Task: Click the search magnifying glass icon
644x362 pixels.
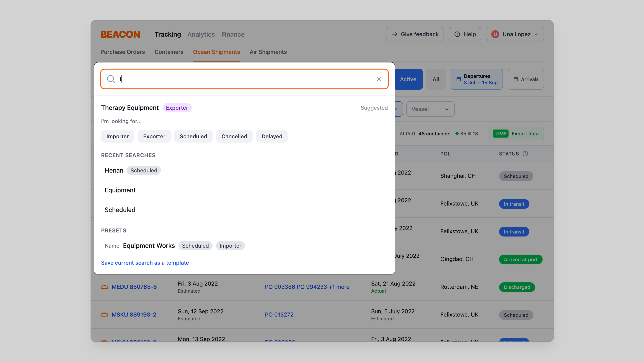Action: tap(111, 79)
